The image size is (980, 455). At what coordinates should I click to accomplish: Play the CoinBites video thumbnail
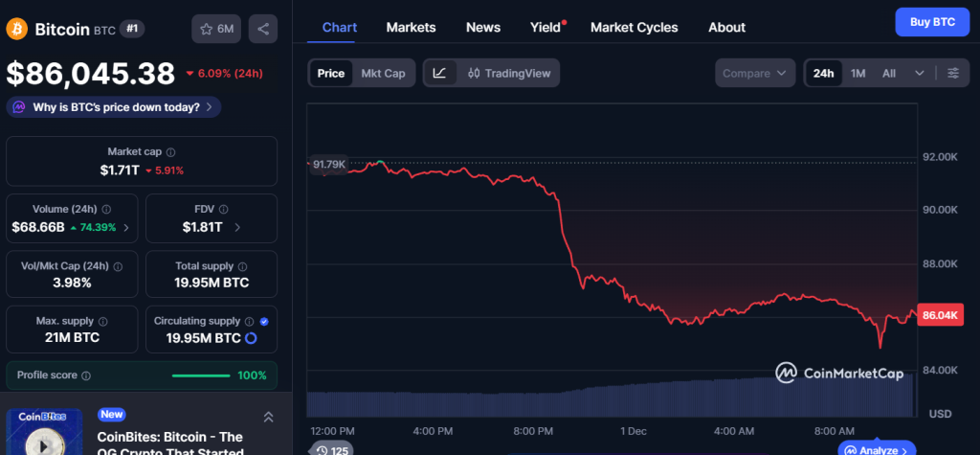coord(44,445)
